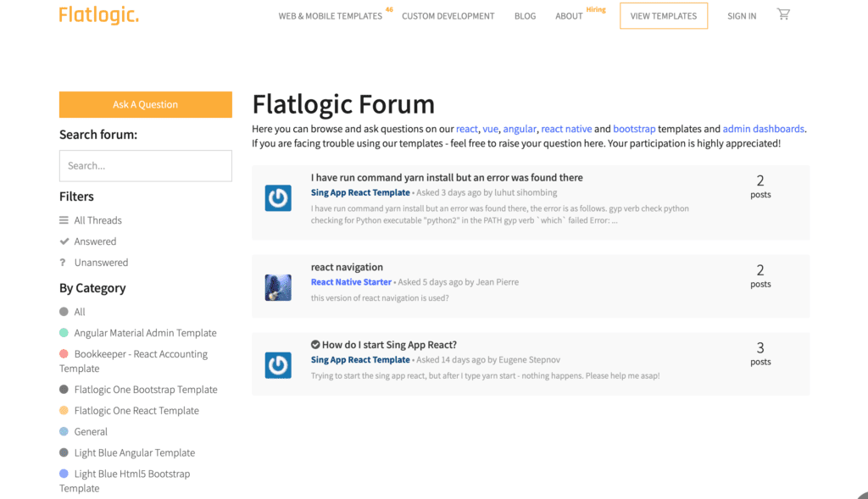868x499 pixels.
Task: Click the orange dot for Flatlogic One React
Action: 64,411
